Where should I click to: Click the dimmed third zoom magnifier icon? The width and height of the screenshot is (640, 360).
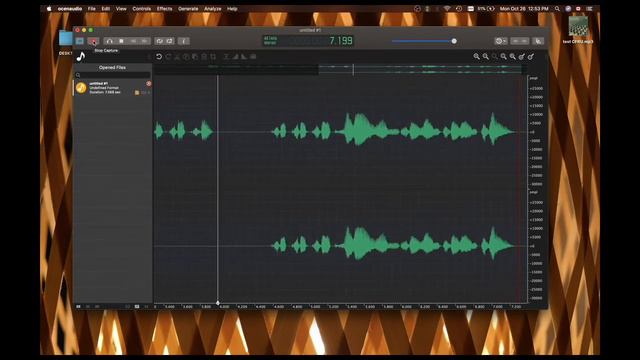[495, 57]
